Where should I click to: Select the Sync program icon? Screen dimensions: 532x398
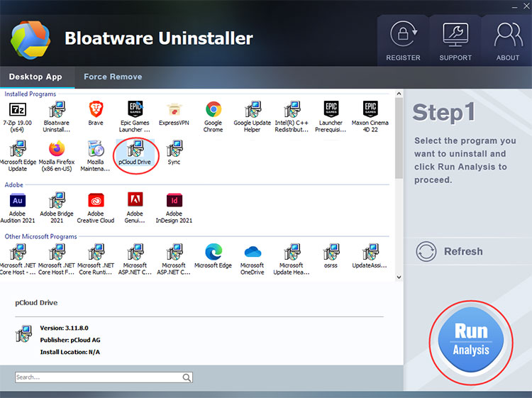[174, 148]
